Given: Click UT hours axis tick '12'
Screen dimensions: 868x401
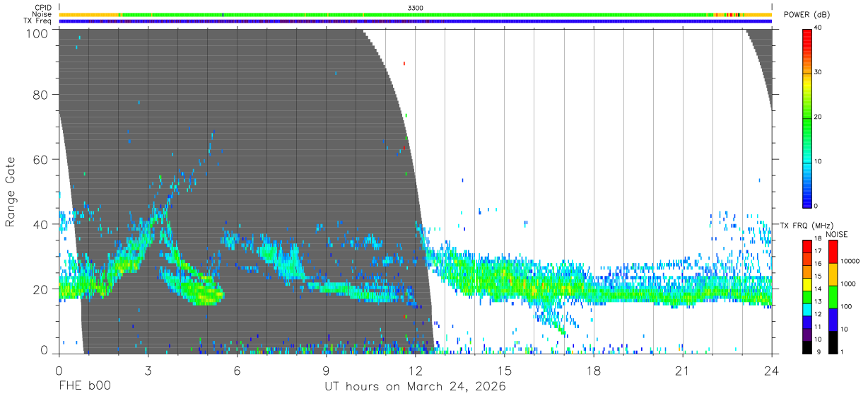Looking at the screenshot, I should [416, 370].
